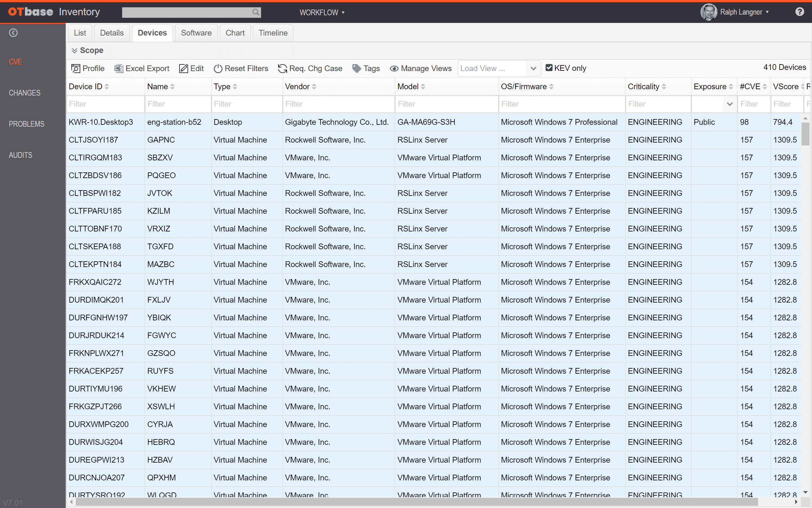Viewport: 812px width, 508px height.
Task: Click the Criticality filter field
Action: pos(658,104)
